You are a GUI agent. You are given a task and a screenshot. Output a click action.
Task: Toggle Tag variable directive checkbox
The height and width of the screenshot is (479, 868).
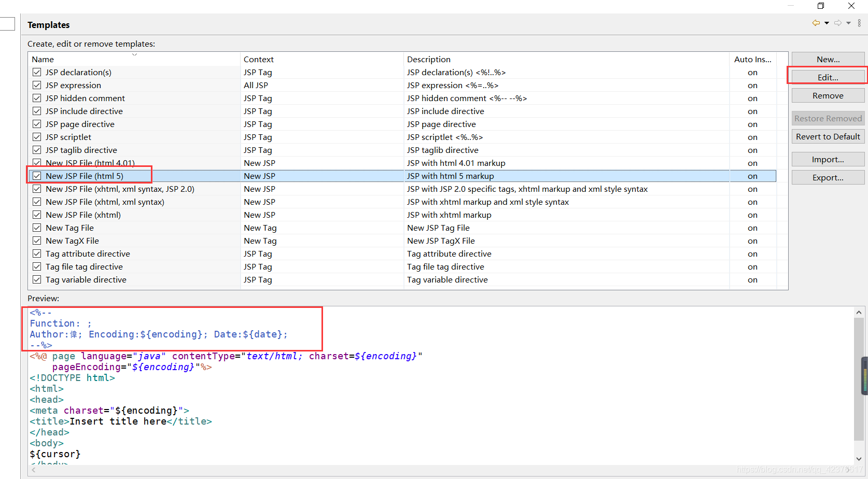[37, 279]
